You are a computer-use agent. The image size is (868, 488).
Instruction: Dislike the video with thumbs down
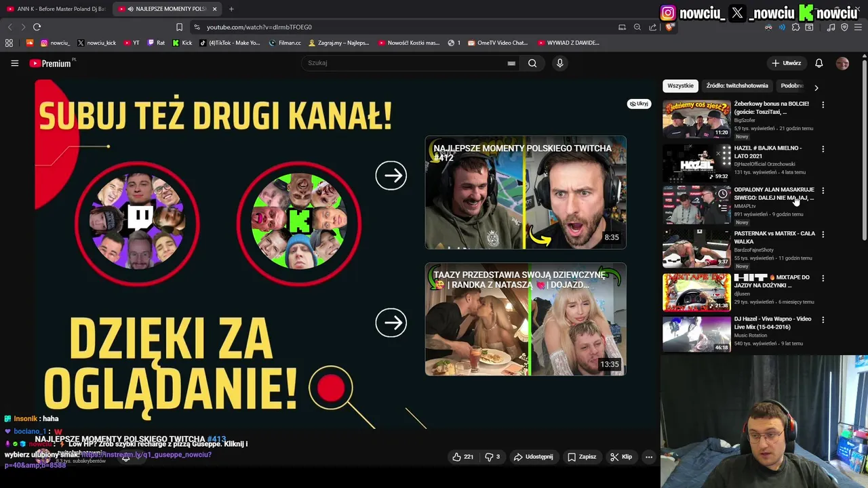(x=492, y=457)
